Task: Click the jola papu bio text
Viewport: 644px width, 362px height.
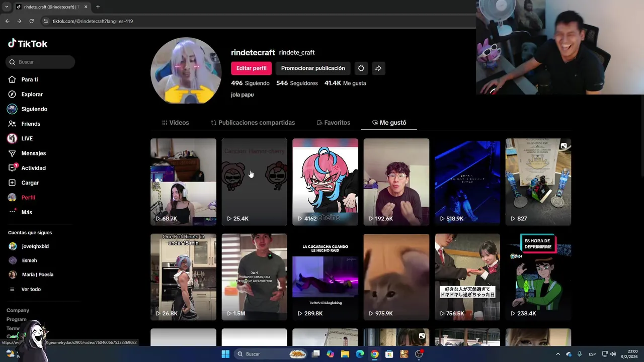Action: coord(242,95)
